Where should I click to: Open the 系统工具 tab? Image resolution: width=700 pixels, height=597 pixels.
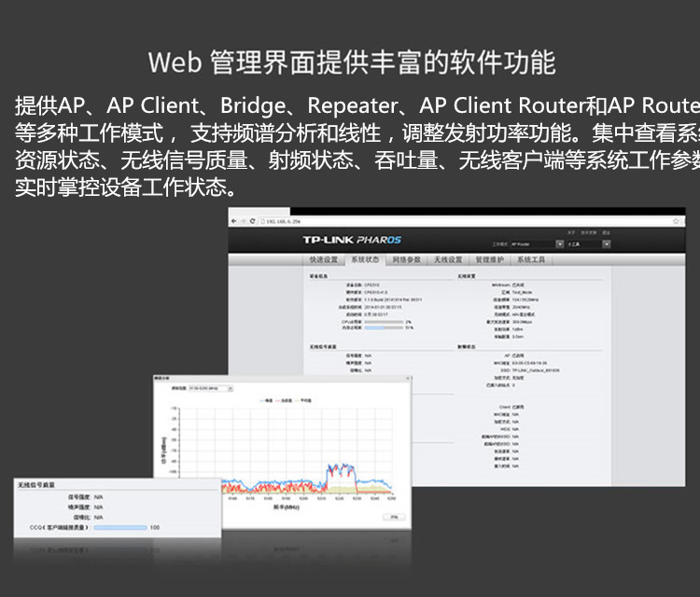[531, 259]
